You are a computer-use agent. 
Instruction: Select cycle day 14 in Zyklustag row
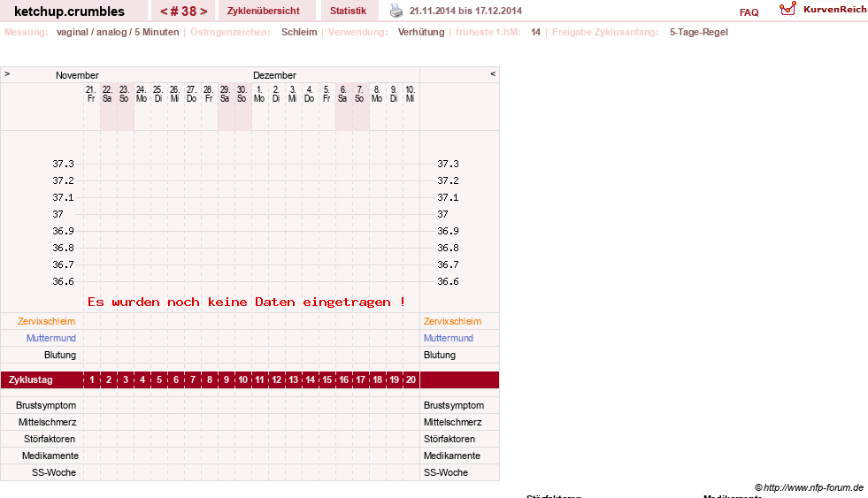point(310,379)
